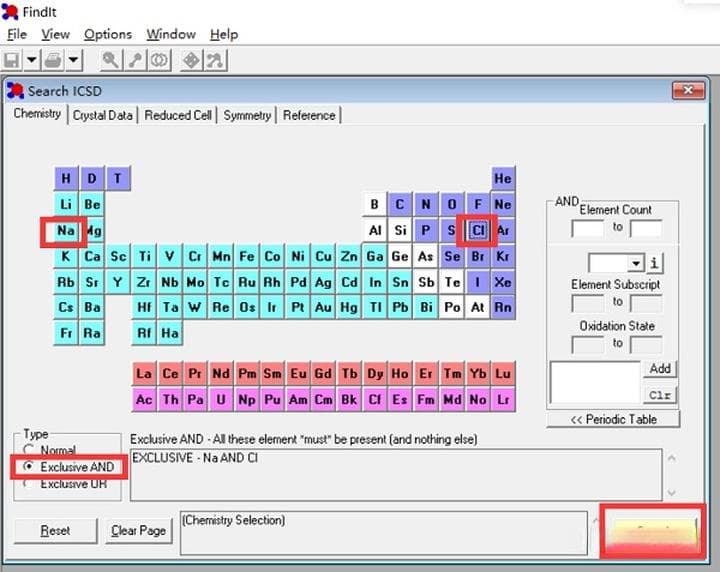Screen dimensions: 720x572
Task: Click the Element Subscript maximum field
Action: point(646,303)
